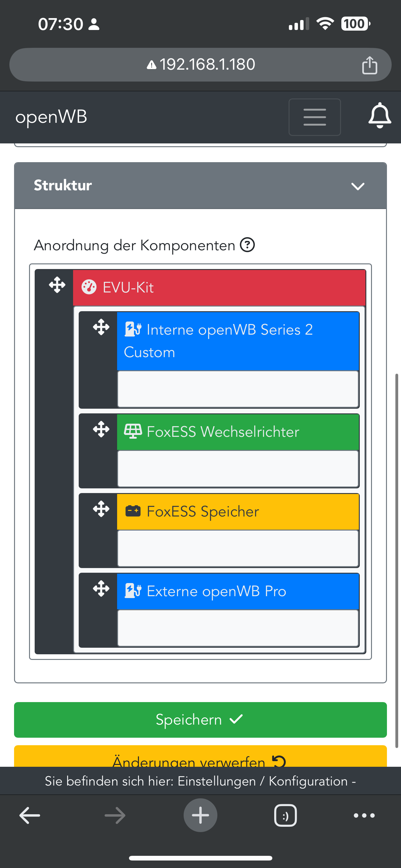Viewport: 401px width, 868px height.
Task: Select the FoxESS Wechselrichter component
Action: pyautogui.click(x=237, y=432)
